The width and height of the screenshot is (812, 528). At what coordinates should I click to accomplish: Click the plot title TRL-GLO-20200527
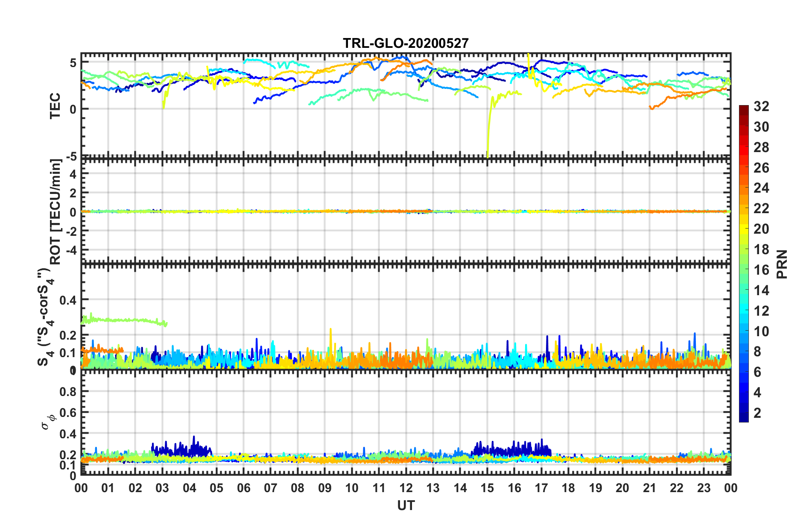406,43
